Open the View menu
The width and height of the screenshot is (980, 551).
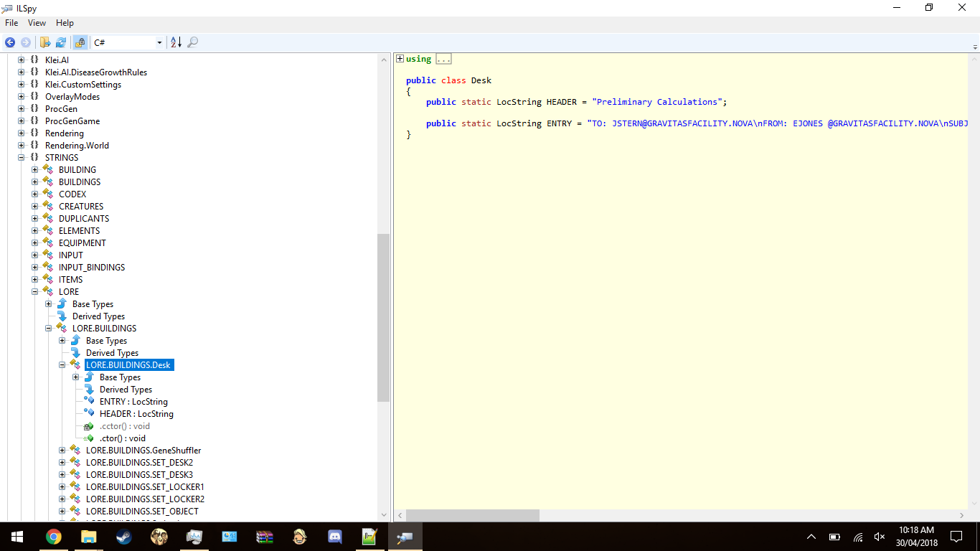click(37, 23)
